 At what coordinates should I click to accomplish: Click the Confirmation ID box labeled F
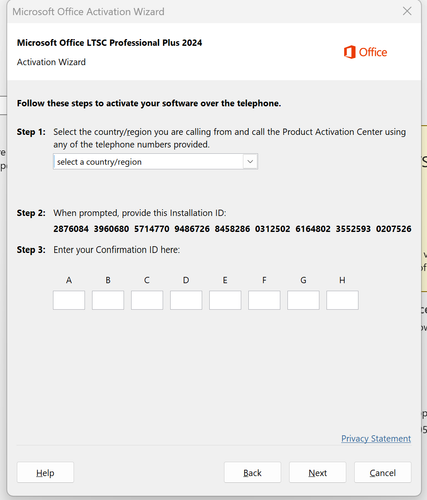[x=264, y=300]
